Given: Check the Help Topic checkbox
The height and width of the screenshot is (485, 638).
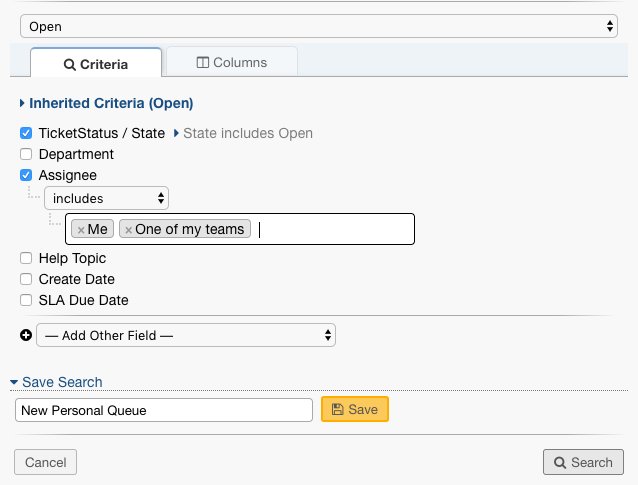Looking at the screenshot, I should pos(26,259).
